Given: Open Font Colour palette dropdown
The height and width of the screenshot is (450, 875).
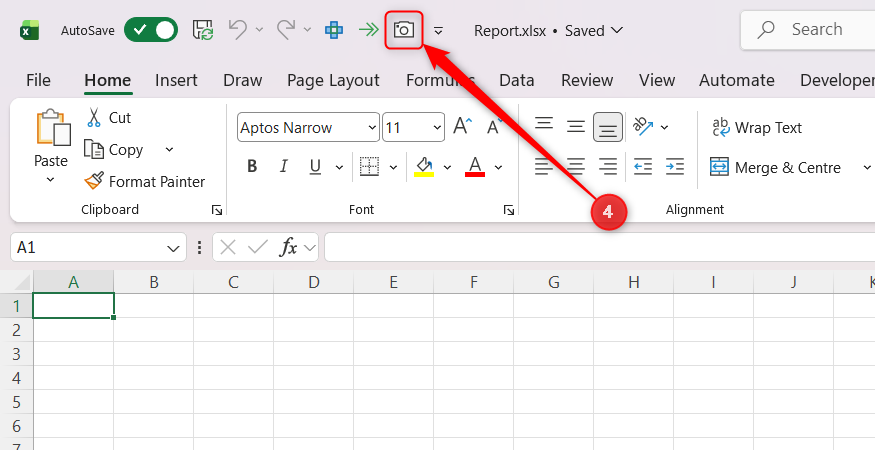Looking at the screenshot, I should (x=498, y=167).
